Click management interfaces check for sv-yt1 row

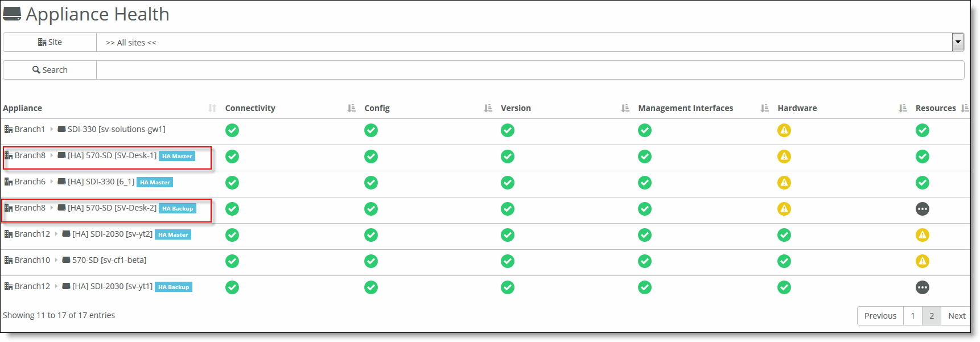(644, 287)
